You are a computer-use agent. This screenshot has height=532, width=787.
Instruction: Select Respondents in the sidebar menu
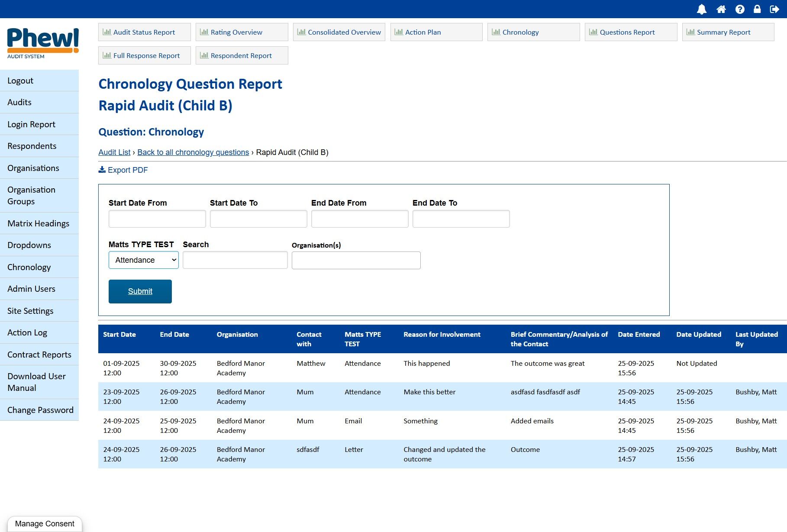[x=32, y=146]
